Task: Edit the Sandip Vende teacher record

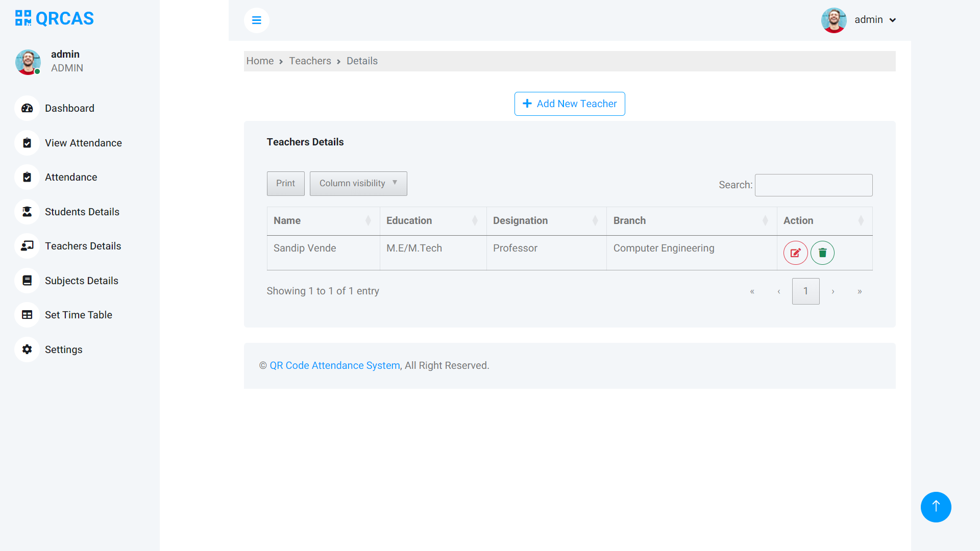Action: click(x=795, y=253)
